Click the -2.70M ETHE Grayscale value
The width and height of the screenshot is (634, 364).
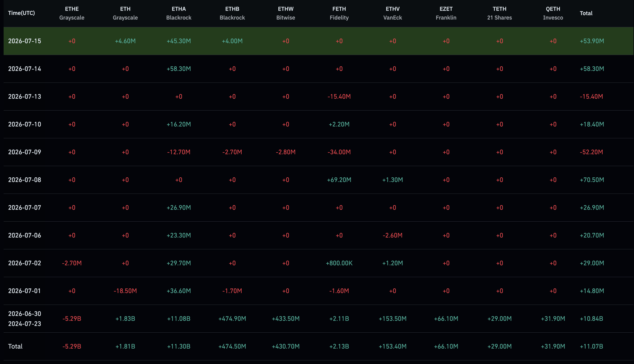[72, 263]
